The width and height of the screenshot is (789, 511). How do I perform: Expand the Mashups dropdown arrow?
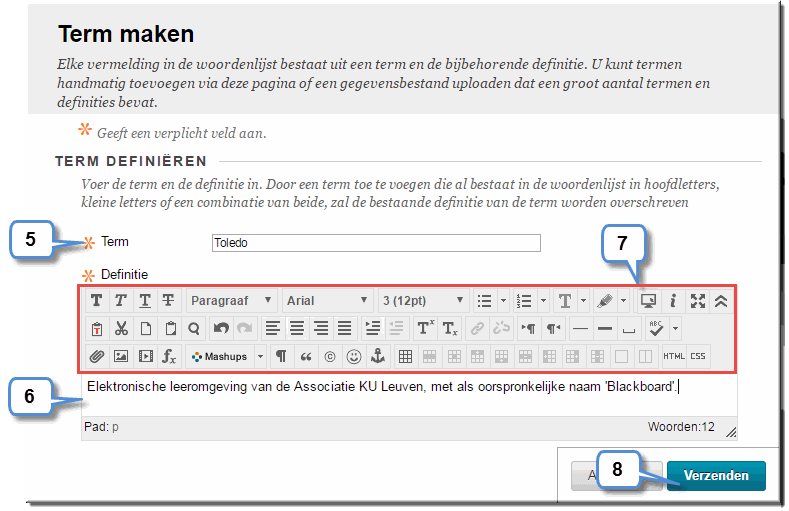[x=260, y=357]
